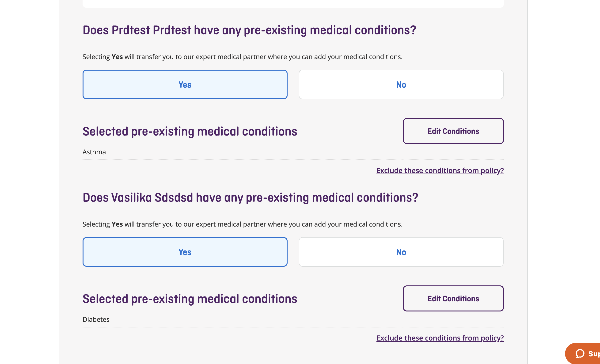Click the white card at the page top

(x=293, y=4)
